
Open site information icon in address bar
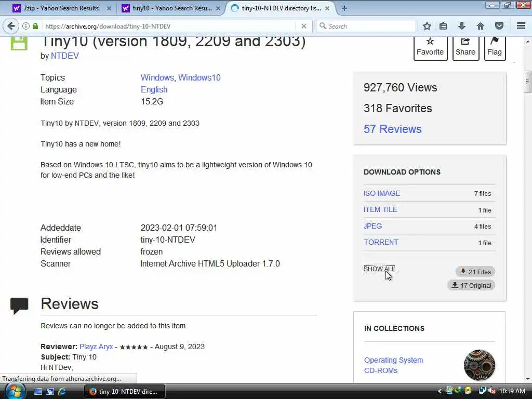[x=26, y=26]
